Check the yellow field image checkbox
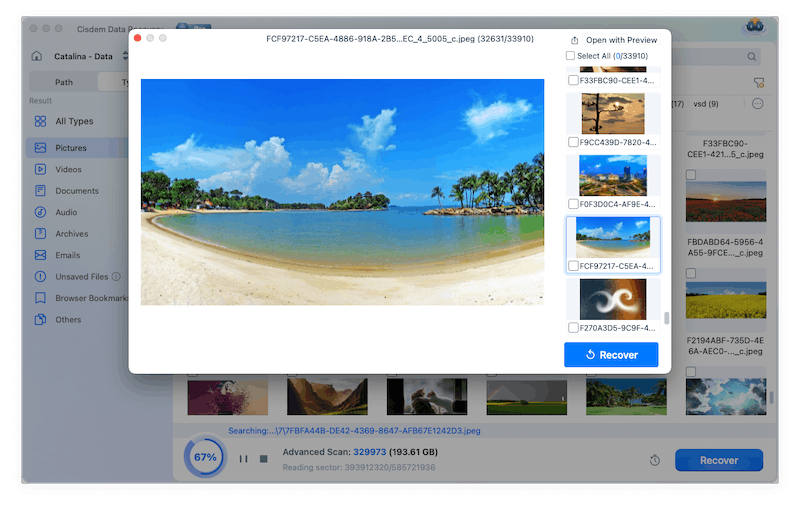 coord(691,273)
